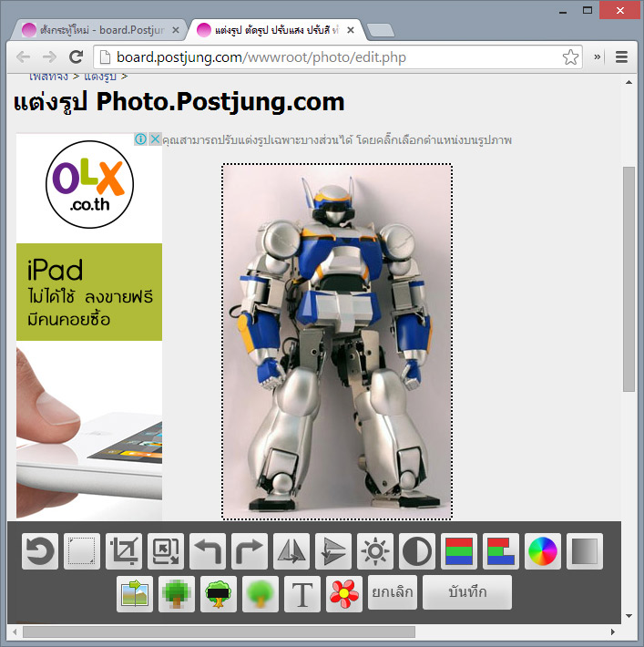The width and height of the screenshot is (644, 647).
Task: Open the color wheel hue tool
Action: (x=543, y=551)
